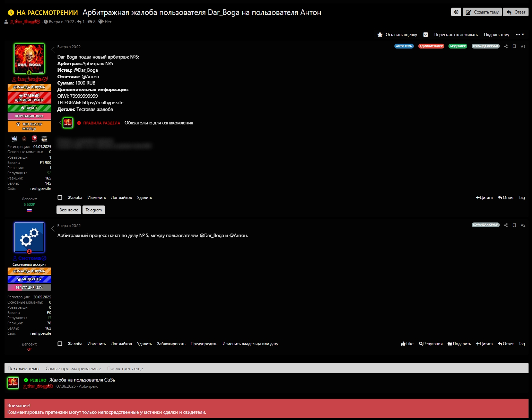
Task: Collapse post #2 sidebar using arrow
Action: click(53, 229)
